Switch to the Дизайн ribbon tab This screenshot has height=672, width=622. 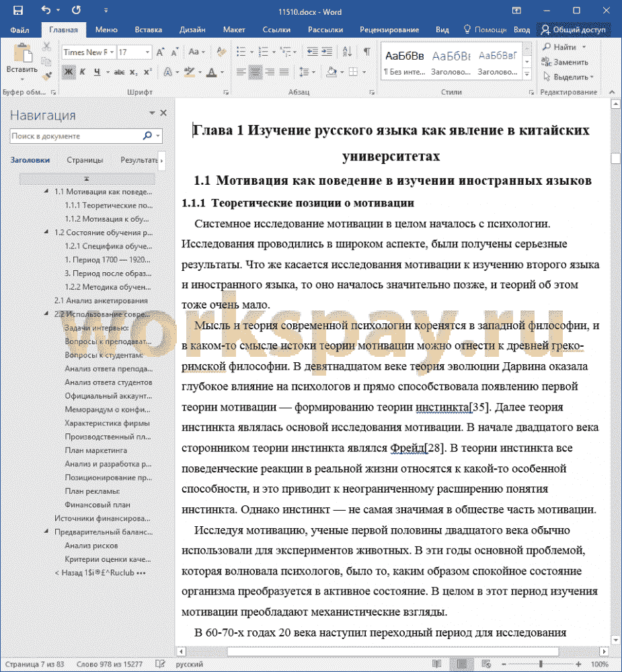[x=192, y=30]
